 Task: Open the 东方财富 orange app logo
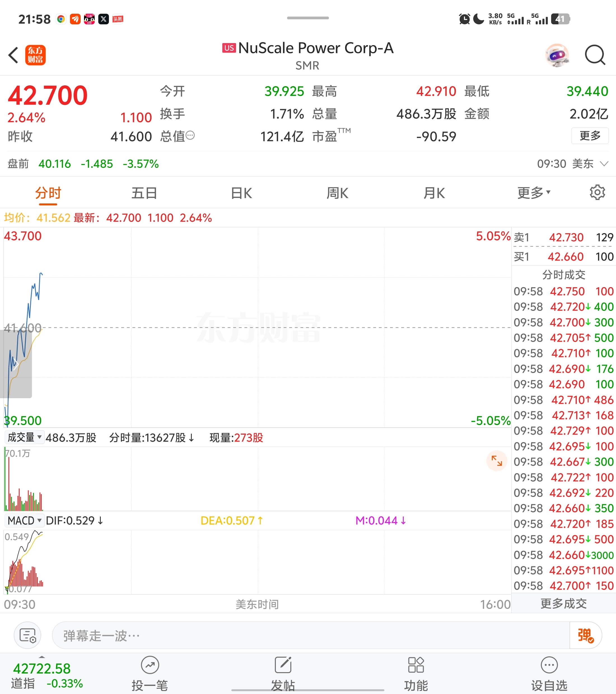35,55
